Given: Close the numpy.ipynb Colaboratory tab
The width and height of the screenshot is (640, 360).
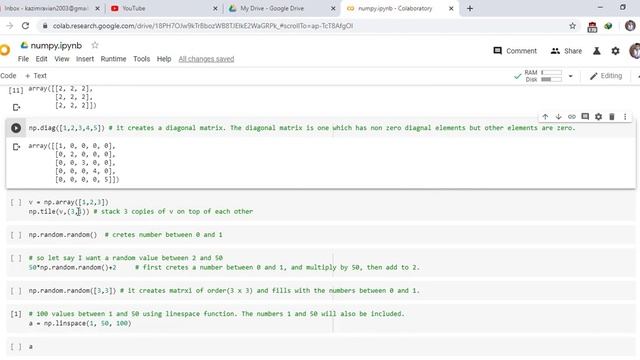Looking at the screenshot, I should 451,8.
